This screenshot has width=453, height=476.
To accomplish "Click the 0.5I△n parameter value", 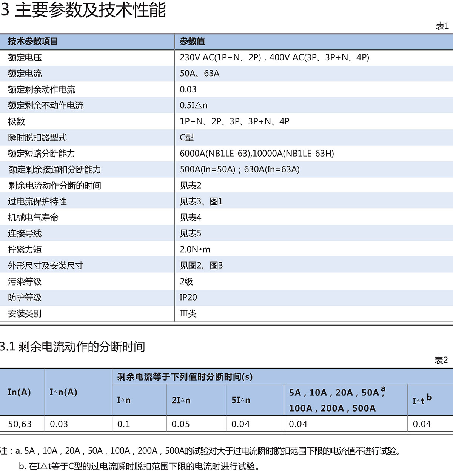I will (x=193, y=106).
